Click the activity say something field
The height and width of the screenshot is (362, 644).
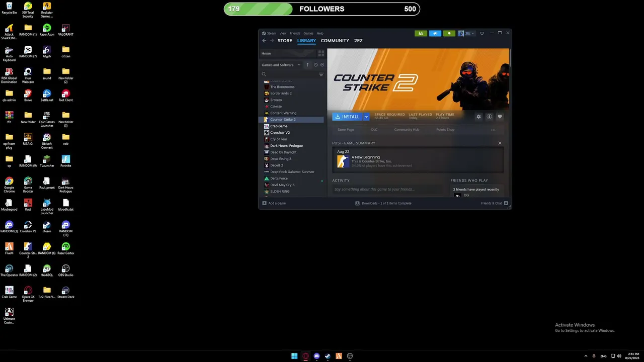tap(387, 189)
